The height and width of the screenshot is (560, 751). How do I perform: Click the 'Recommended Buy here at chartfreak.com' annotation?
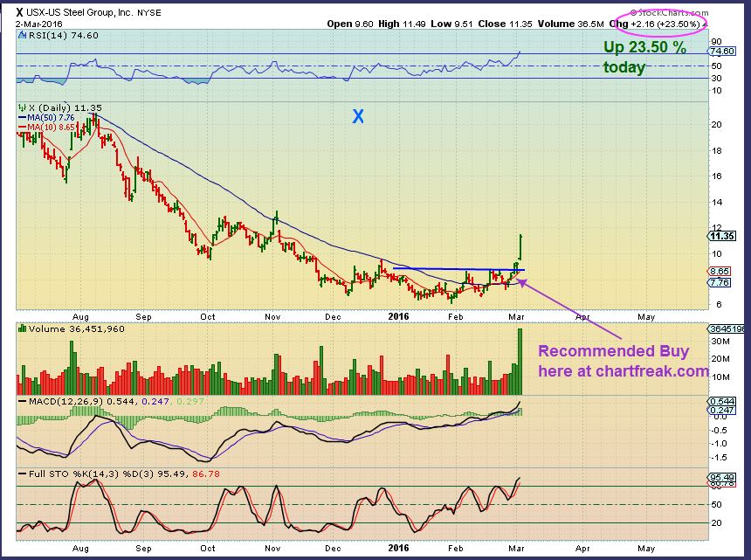tap(624, 361)
